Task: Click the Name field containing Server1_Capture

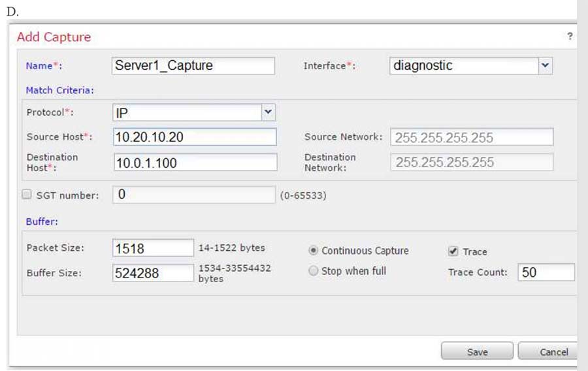Action: point(193,66)
